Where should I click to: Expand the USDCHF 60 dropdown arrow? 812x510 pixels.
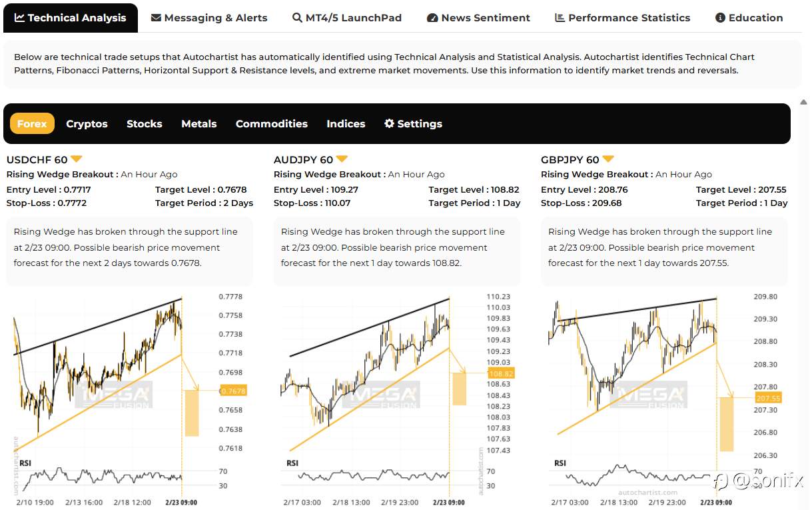click(76, 159)
